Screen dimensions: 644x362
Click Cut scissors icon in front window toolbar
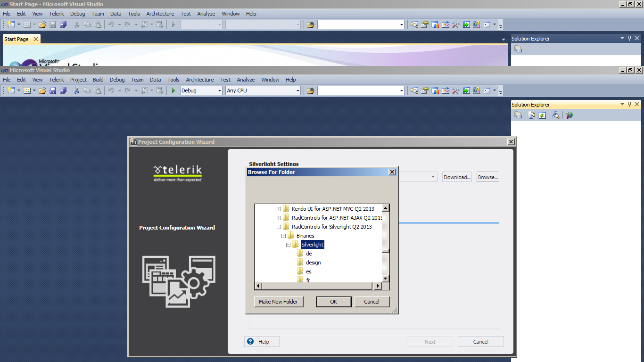(x=76, y=90)
